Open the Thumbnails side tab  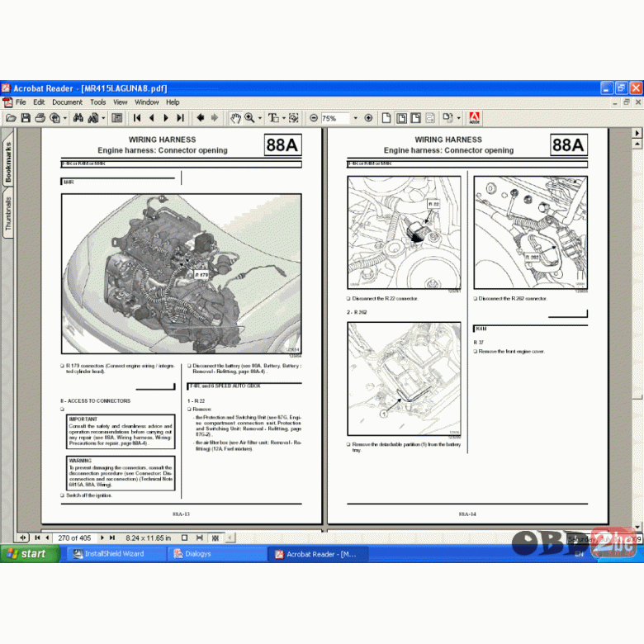tap(8, 213)
